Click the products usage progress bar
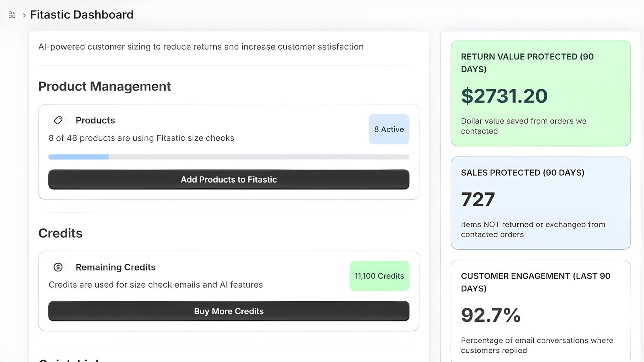The height and width of the screenshot is (362, 644). [229, 157]
